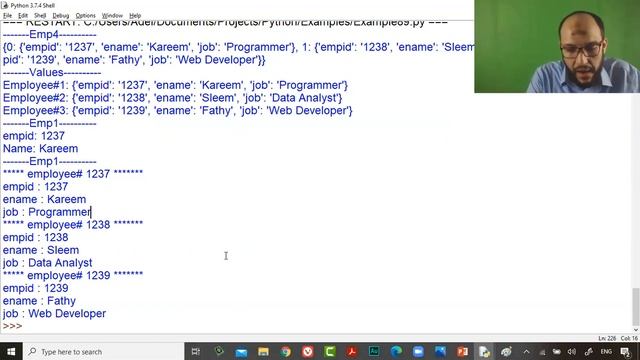
Task: Open the Edit menu
Action: coord(23,16)
